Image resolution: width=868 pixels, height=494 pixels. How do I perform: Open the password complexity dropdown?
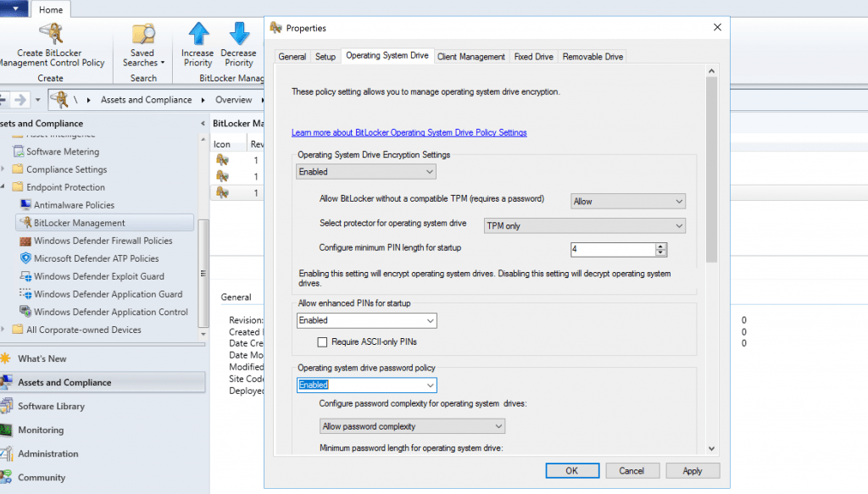(x=412, y=426)
